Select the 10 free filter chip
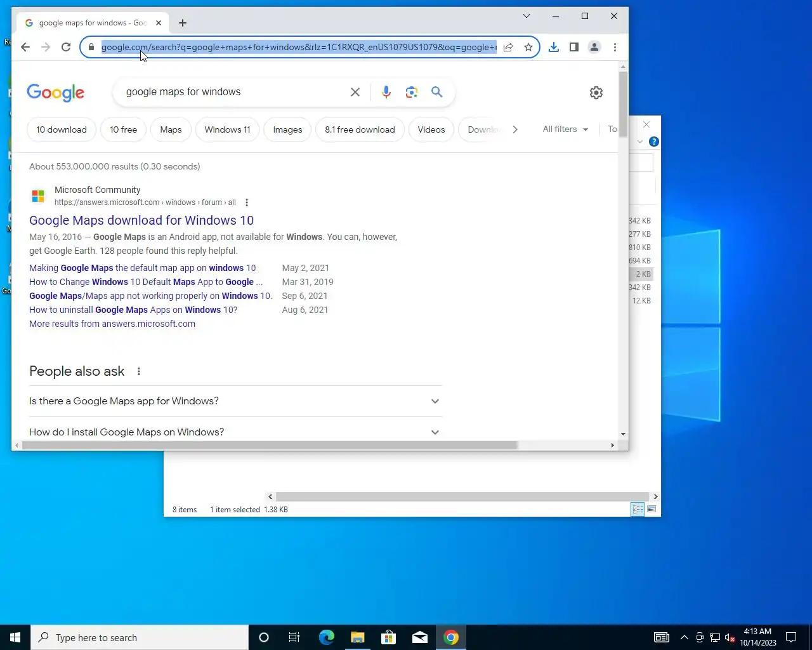Image resolution: width=812 pixels, height=650 pixels. 124,129
